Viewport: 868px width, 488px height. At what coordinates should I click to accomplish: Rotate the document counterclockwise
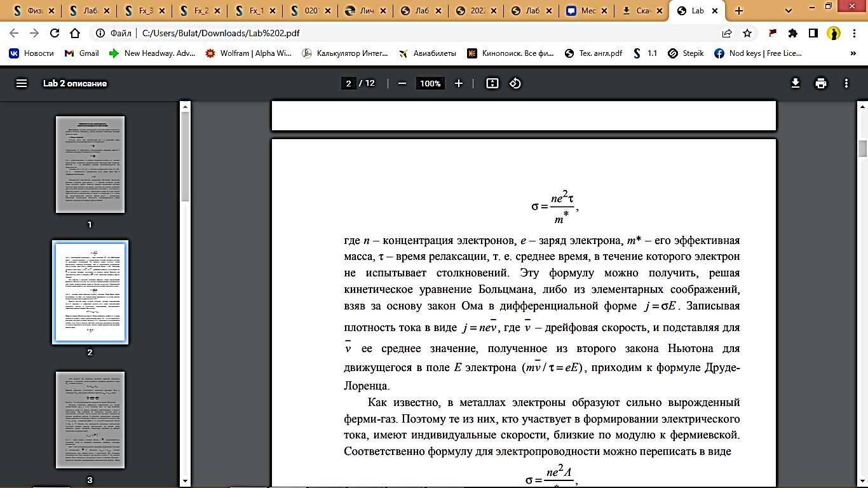pos(515,83)
